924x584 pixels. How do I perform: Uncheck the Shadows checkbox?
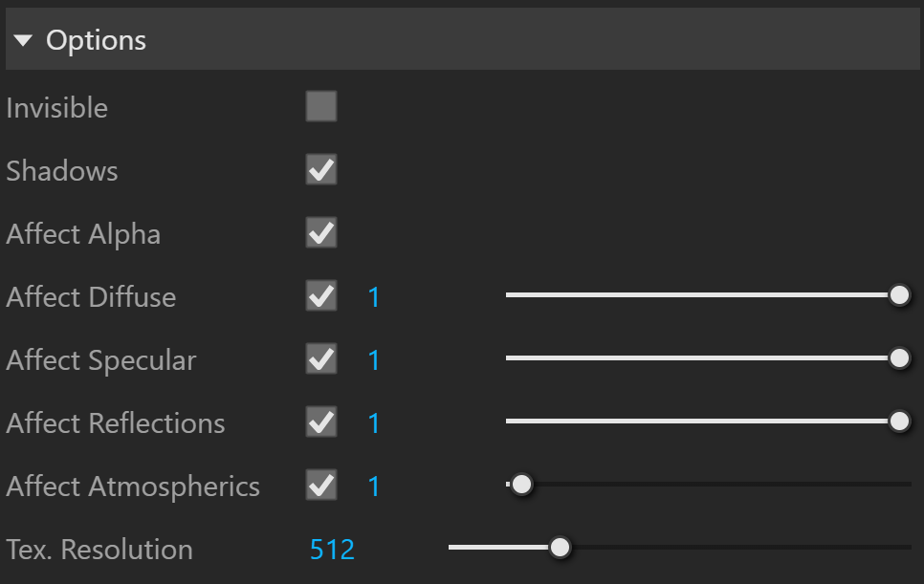[321, 169]
